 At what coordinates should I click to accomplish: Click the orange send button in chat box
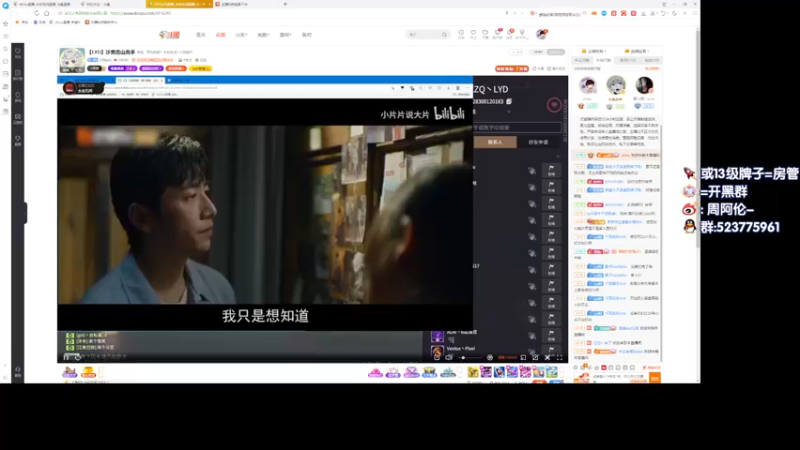pos(655,378)
